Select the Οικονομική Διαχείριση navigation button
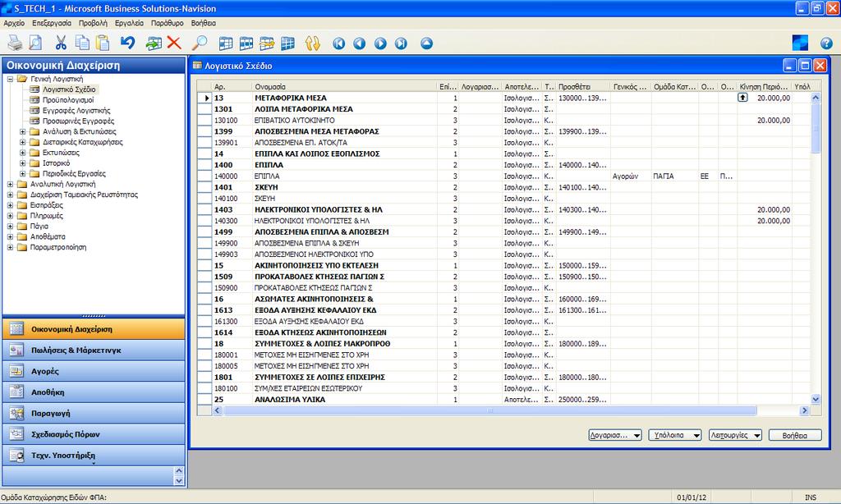This screenshot has width=841, height=504. click(94, 329)
